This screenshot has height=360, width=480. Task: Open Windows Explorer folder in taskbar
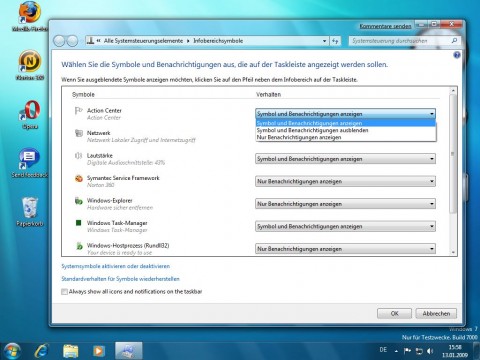(x=71, y=351)
